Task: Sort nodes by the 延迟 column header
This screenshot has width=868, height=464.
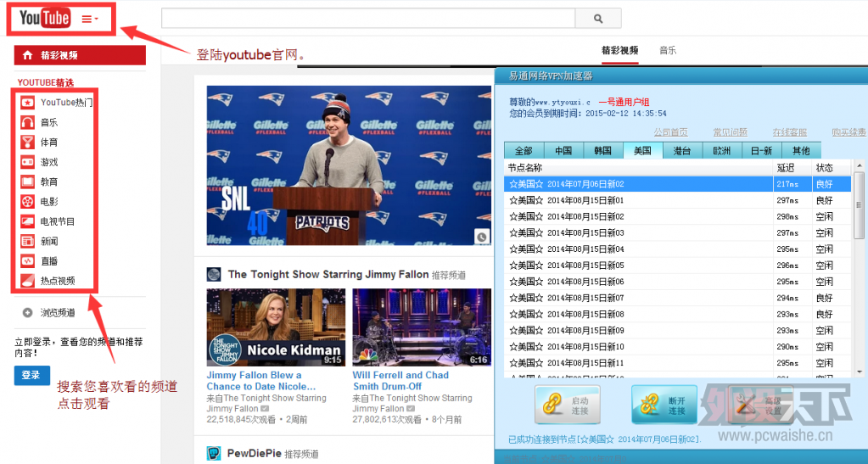Action: click(792, 168)
